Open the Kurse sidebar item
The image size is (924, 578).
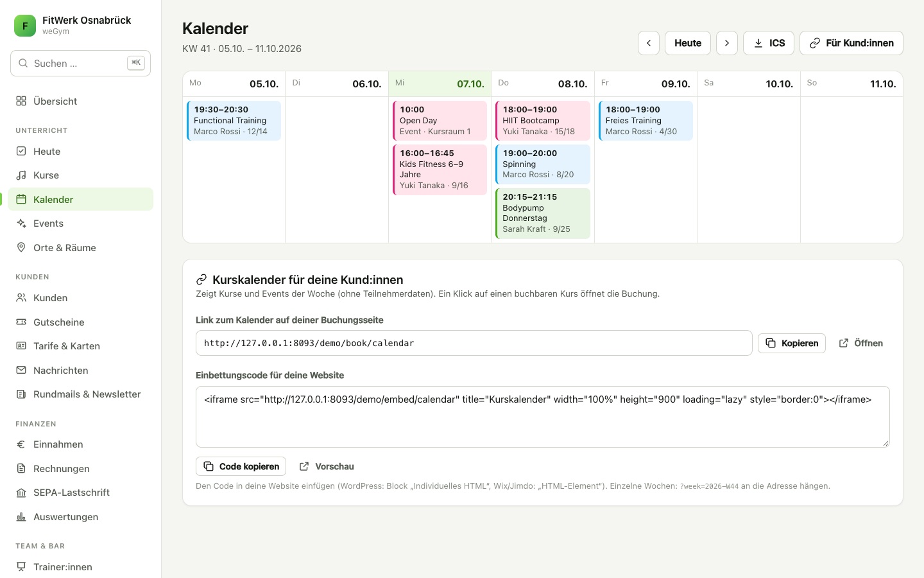pyautogui.click(x=80, y=175)
